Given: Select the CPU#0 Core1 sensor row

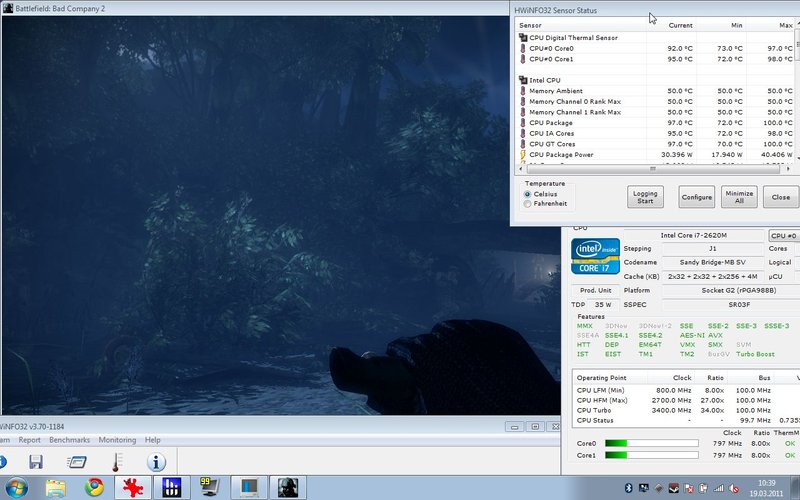Looking at the screenshot, I should tap(655, 59).
